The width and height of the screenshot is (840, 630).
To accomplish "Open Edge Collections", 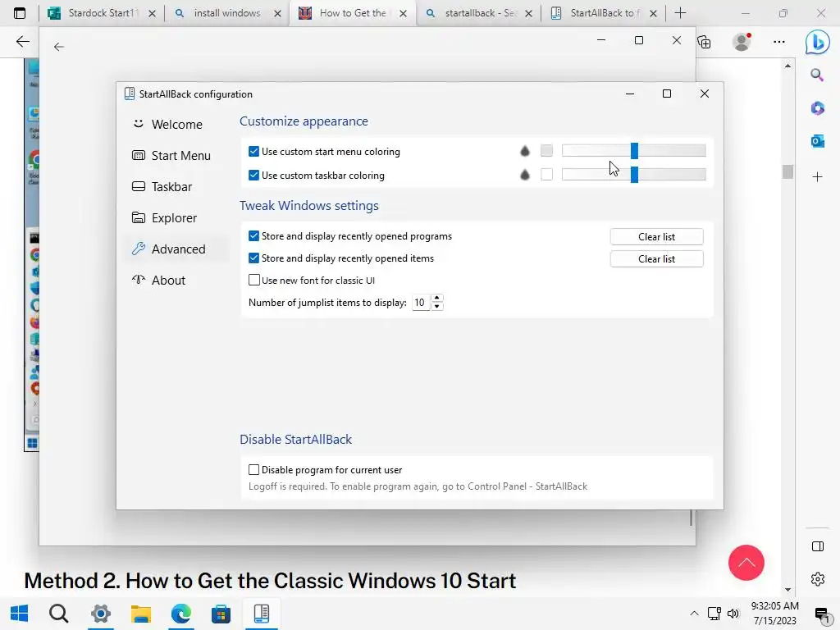I will [x=705, y=42].
